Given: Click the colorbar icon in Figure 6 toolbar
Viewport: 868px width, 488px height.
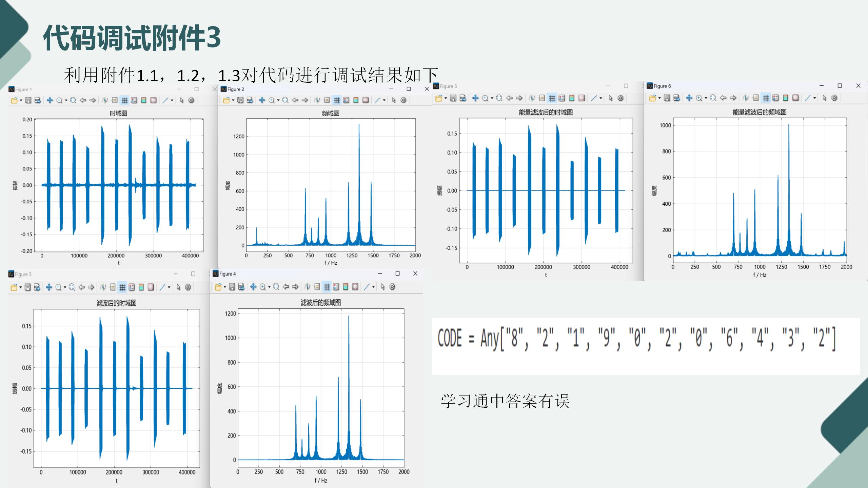Looking at the screenshot, I should [x=785, y=98].
